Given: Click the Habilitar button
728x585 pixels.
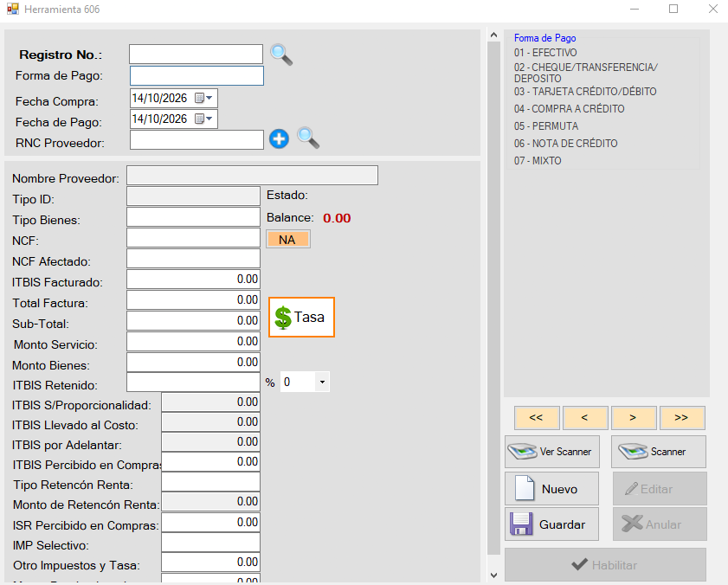Looking at the screenshot, I should (x=605, y=564).
